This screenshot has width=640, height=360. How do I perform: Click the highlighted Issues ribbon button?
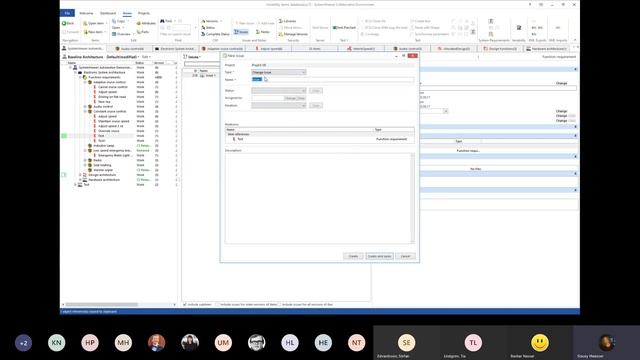click(241, 31)
